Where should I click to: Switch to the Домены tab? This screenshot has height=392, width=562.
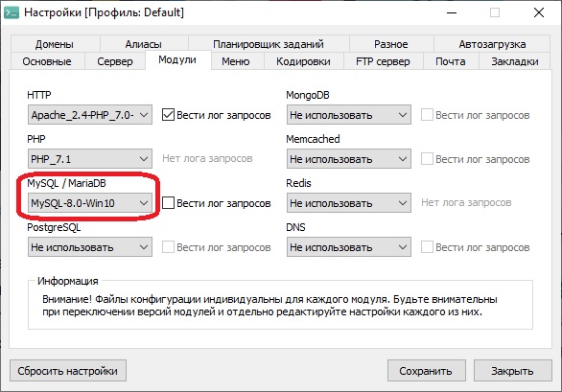tap(55, 44)
